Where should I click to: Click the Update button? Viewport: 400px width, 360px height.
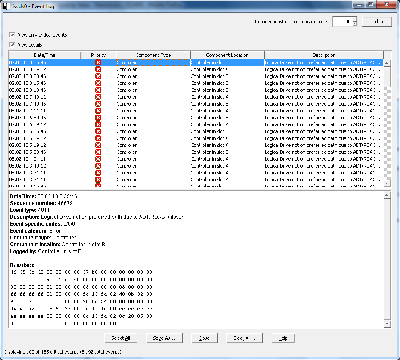(377, 22)
